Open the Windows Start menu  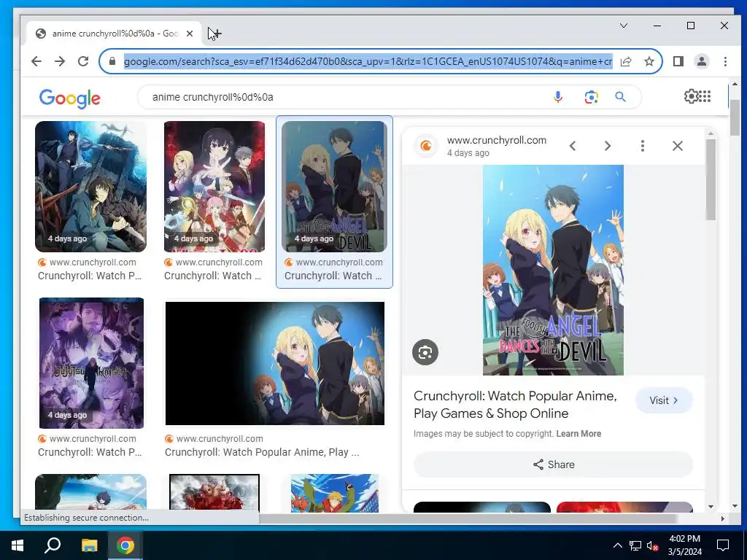[18, 545]
